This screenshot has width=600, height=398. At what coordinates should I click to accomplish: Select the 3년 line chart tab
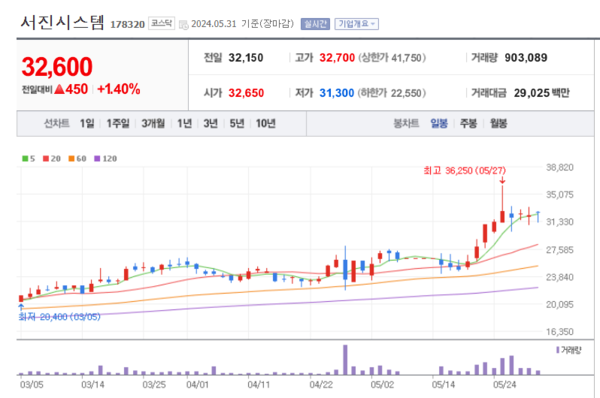[x=210, y=123]
